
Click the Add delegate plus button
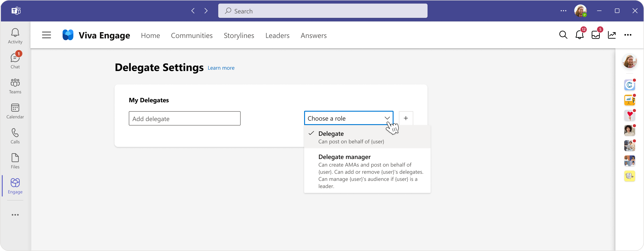pos(406,118)
